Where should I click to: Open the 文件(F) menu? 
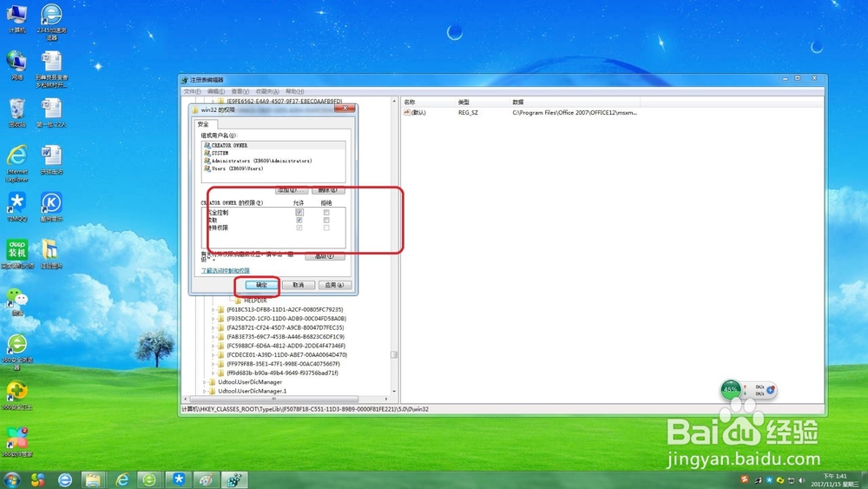coord(192,91)
